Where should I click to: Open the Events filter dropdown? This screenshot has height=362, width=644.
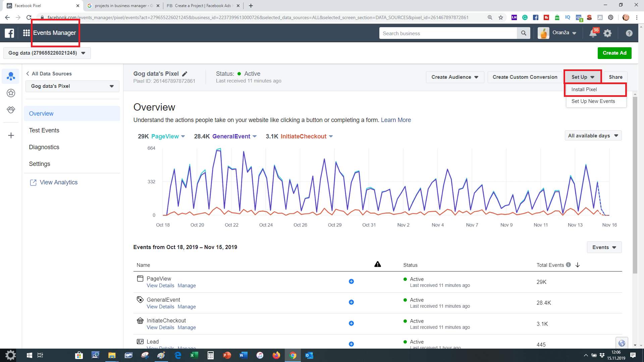pos(604,247)
